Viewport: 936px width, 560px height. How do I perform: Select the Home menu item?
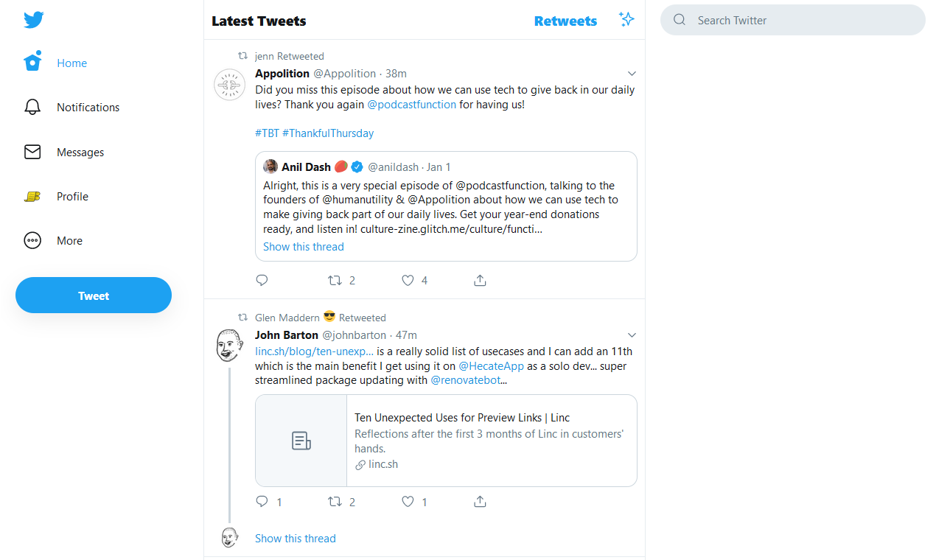coord(71,63)
